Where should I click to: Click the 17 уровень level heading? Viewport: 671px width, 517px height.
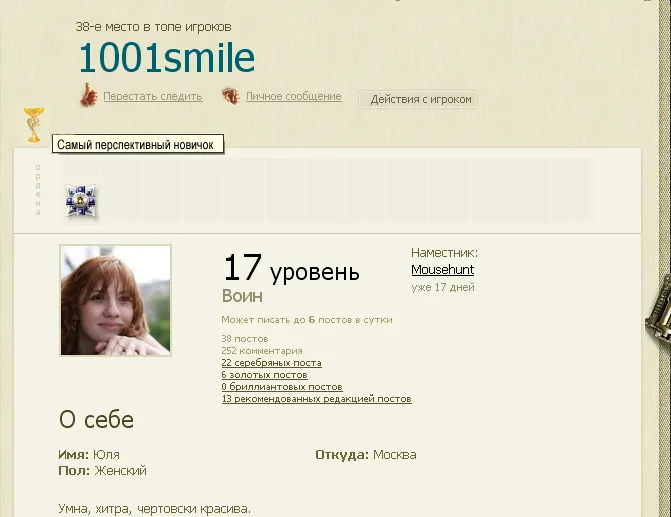(290, 269)
